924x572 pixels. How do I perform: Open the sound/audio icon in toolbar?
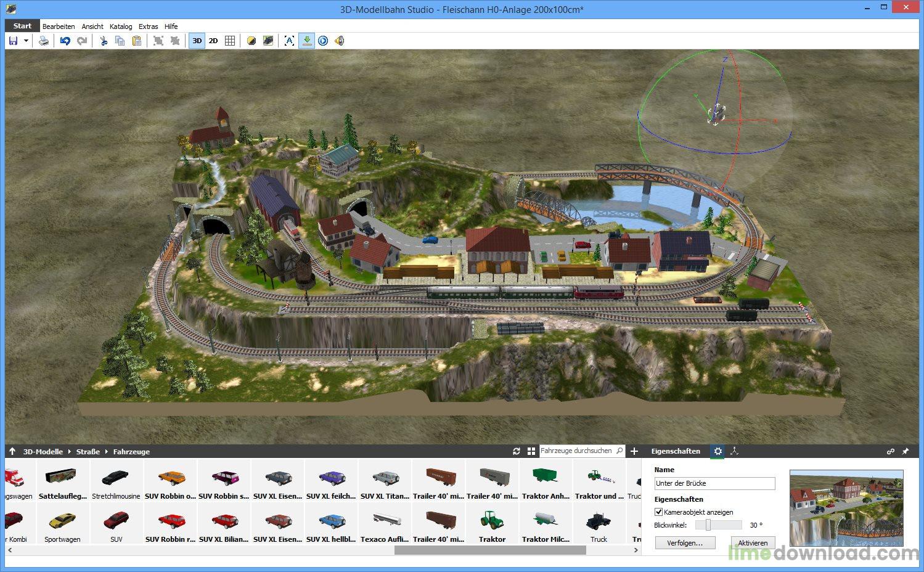coord(339,40)
